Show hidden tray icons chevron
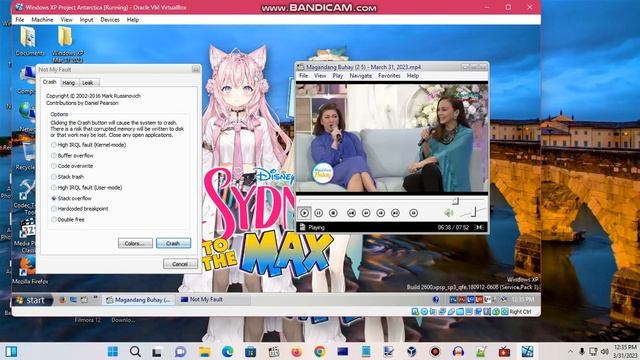The width and height of the screenshot is (640, 360). coord(570,351)
